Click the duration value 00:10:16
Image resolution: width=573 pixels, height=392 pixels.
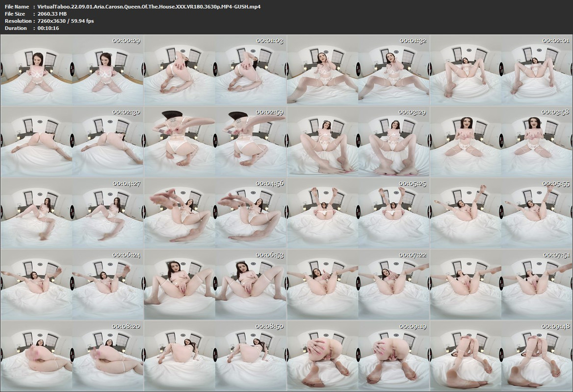[48, 28]
